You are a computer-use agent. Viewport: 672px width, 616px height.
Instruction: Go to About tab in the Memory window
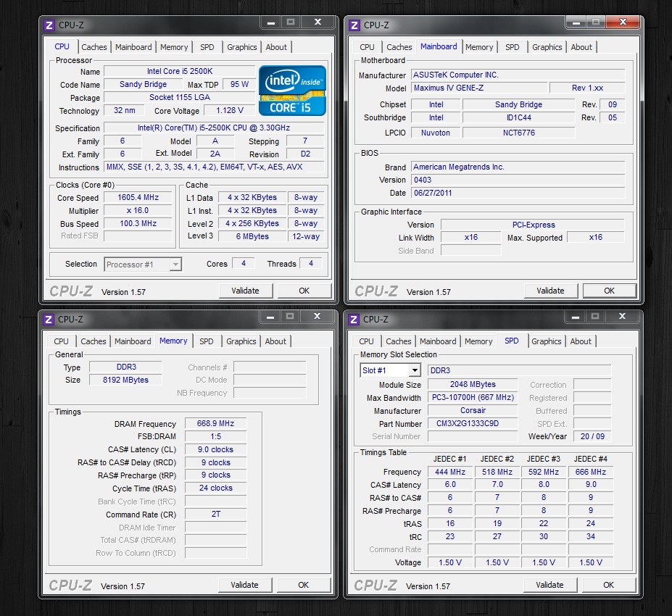coord(275,341)
